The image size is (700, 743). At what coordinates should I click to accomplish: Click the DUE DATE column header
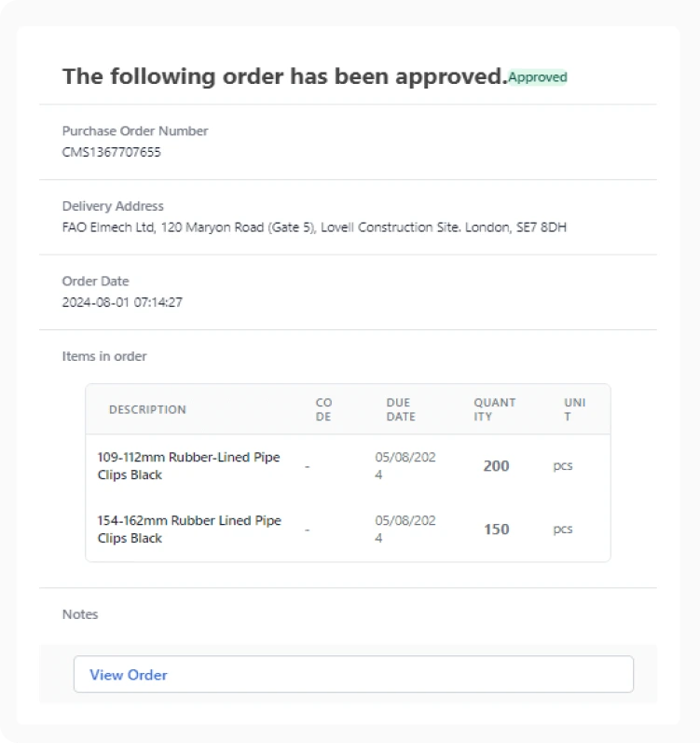coord(401,409)
